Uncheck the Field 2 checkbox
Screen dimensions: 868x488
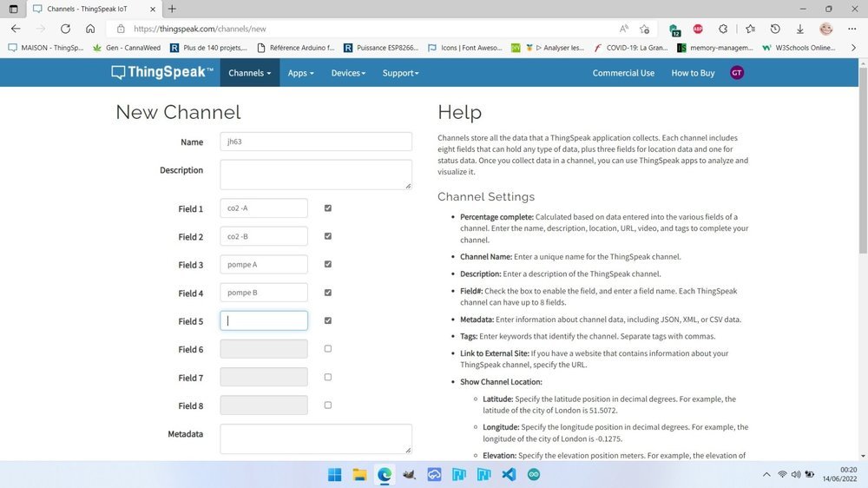328,236
